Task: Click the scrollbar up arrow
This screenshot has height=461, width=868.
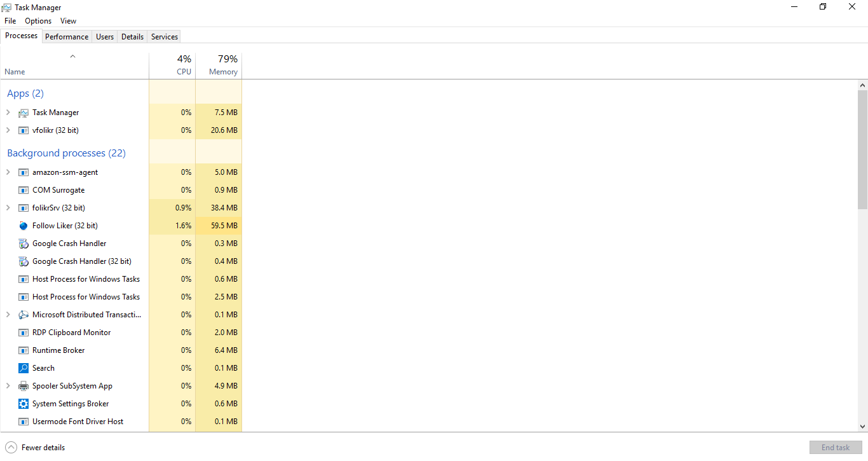Action: pos(863,85)
